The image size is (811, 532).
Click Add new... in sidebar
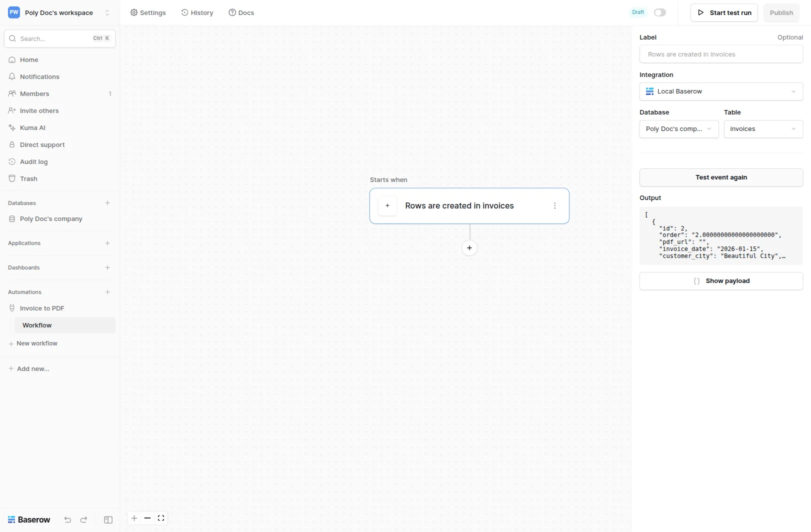pyautogui.click(x=29, y=368)
